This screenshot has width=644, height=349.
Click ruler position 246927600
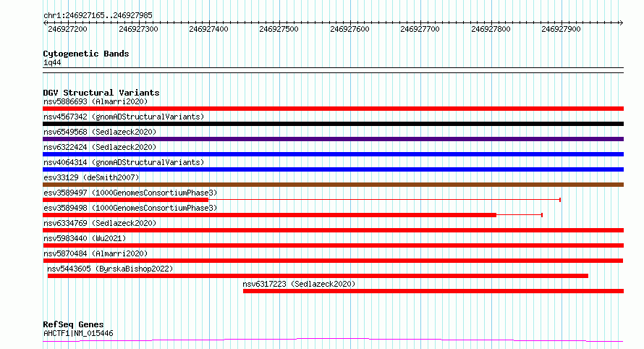click(349, 29)
